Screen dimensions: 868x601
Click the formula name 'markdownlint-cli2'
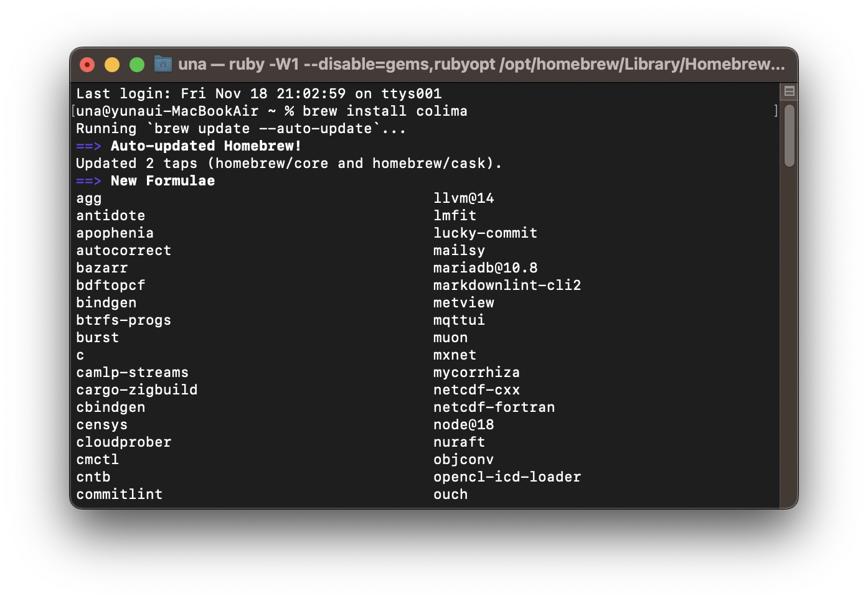click(x=507, y=286)
